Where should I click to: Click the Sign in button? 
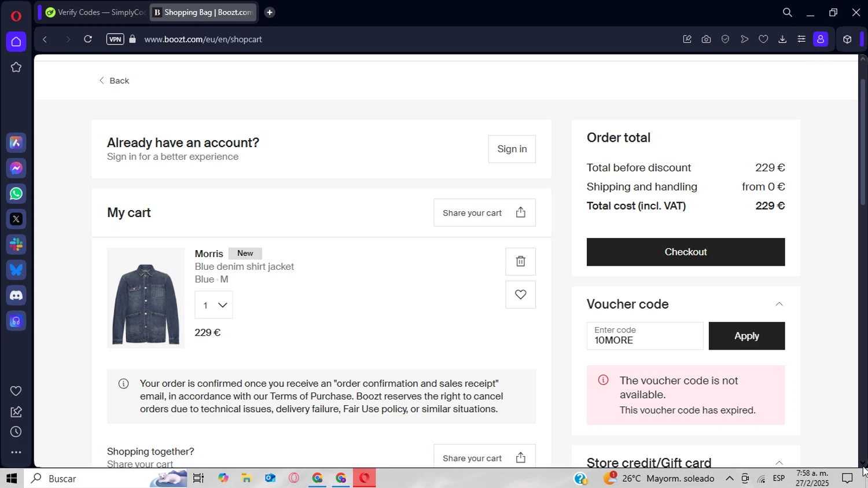512,149
